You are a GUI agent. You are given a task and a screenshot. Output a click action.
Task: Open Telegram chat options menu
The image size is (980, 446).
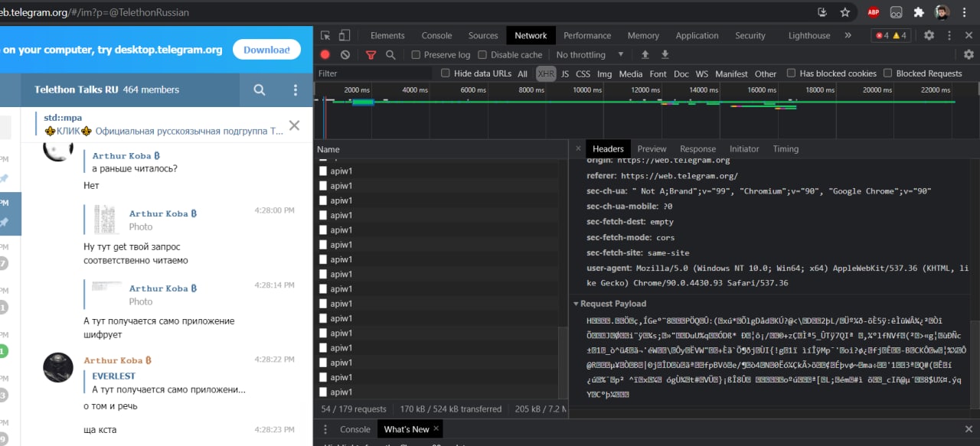[296, 90]
